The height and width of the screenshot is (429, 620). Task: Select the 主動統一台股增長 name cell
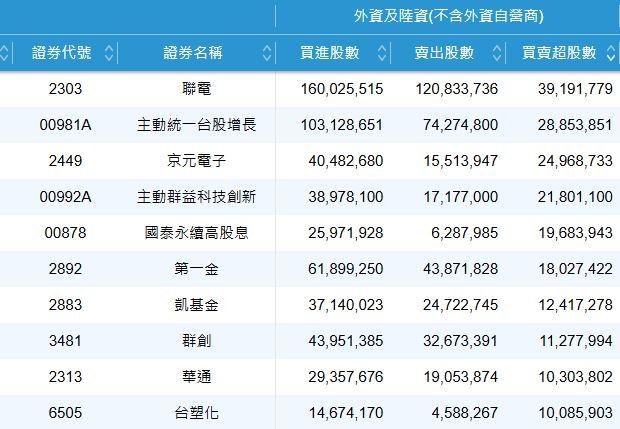click(197, 125)
